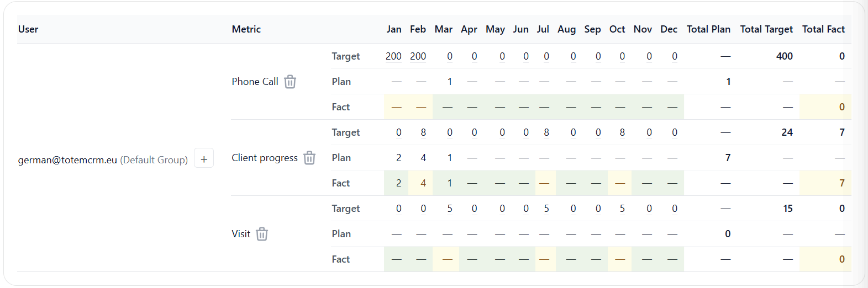Image resolution: width=868 pixels, height=288 pixels.
Task: Edit Client progress October target value
Action: pyautogui.click(x=622, y=132)
